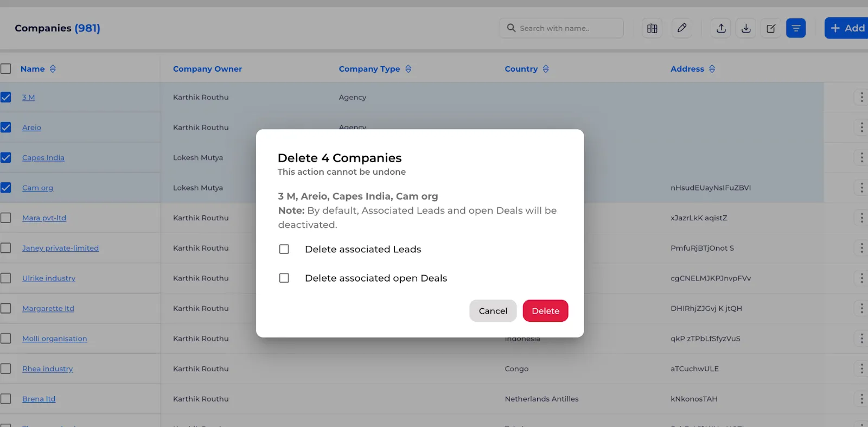This screenshot has height=427, width=868.
Task: Open row options menu for Cam org
Action: tap(861, 188)
